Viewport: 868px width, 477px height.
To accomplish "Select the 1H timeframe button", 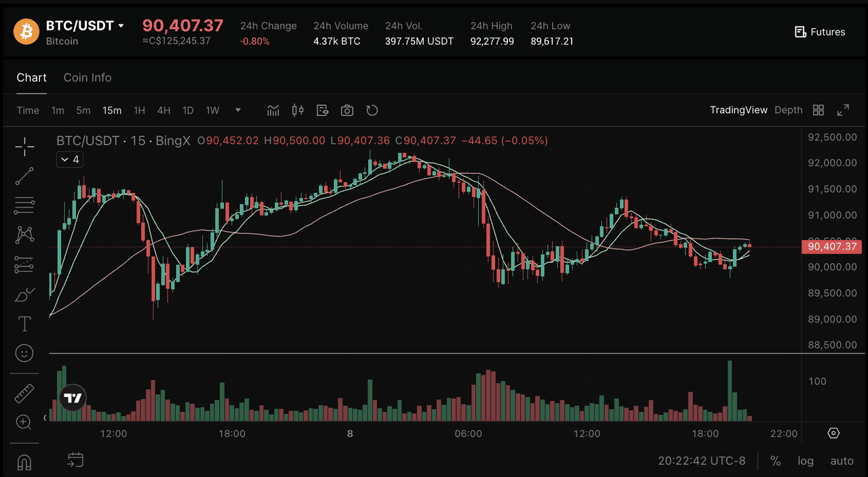I will (x=139, y=110).
